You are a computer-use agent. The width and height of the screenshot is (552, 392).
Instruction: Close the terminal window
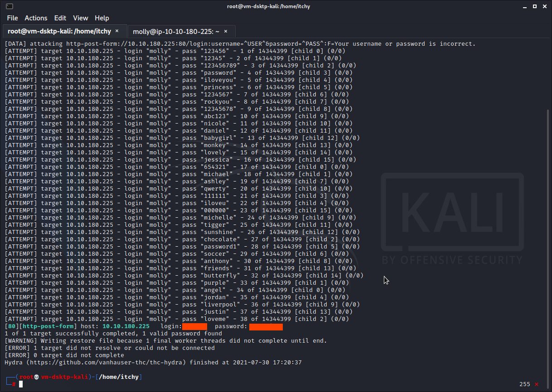click(544, 6)
